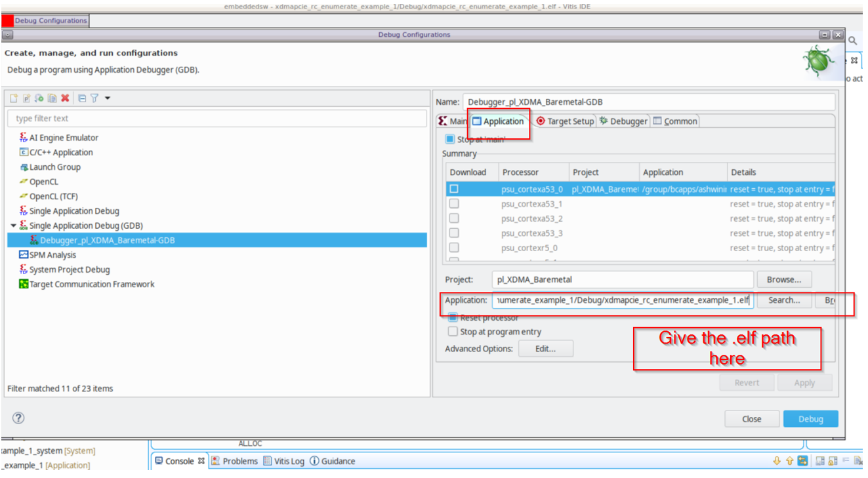This screenshot has width=868, height=478.
Task: Click the Search... button for Application
Action: coord(783,300)
